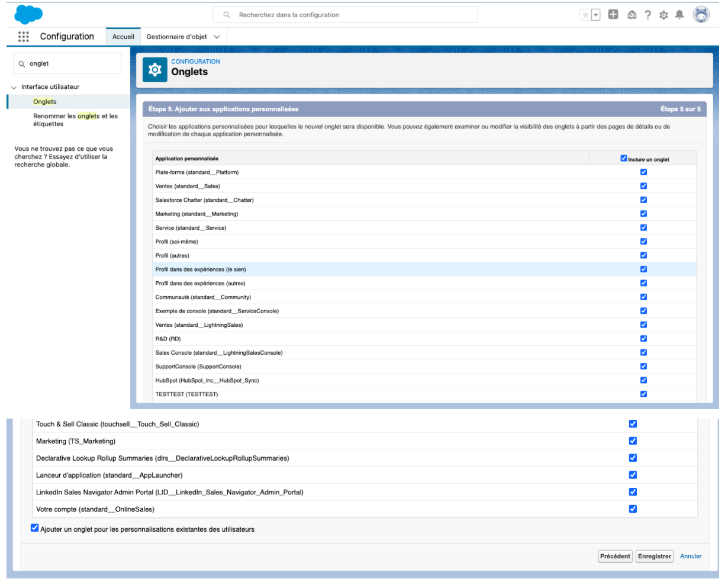Click the Précédent button

pos(615,557)
